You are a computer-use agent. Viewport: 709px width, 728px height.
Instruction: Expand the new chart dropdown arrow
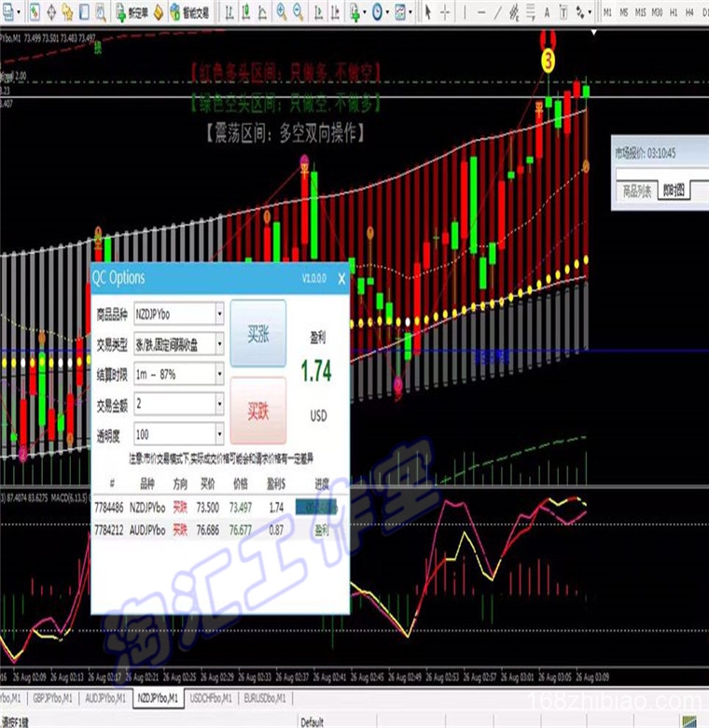(19, 12)
